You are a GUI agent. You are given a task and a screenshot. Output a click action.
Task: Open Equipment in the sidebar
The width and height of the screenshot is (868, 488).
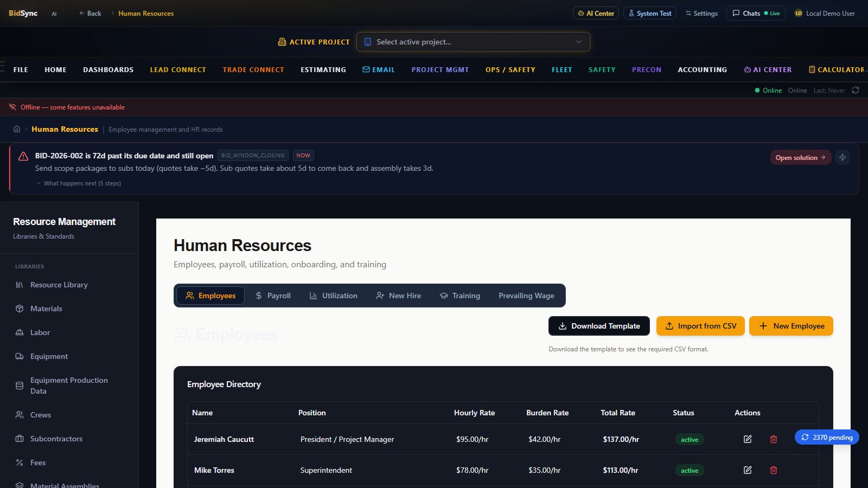(x=69, y=356)
